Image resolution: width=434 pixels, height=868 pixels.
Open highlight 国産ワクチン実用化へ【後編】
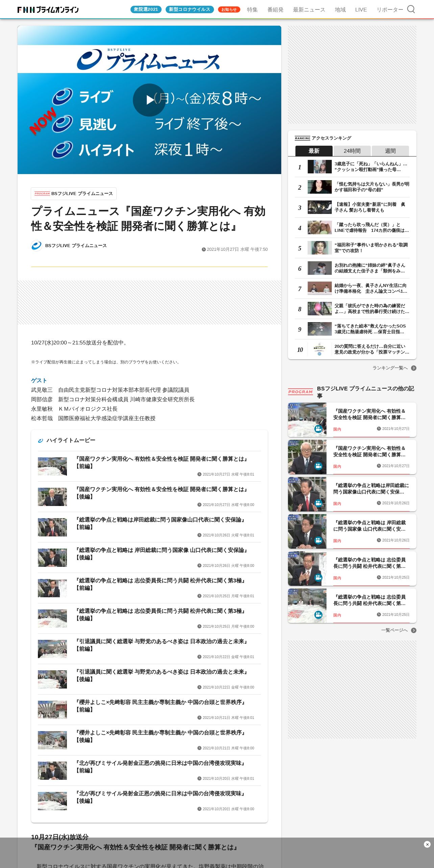tap(149, 497)
